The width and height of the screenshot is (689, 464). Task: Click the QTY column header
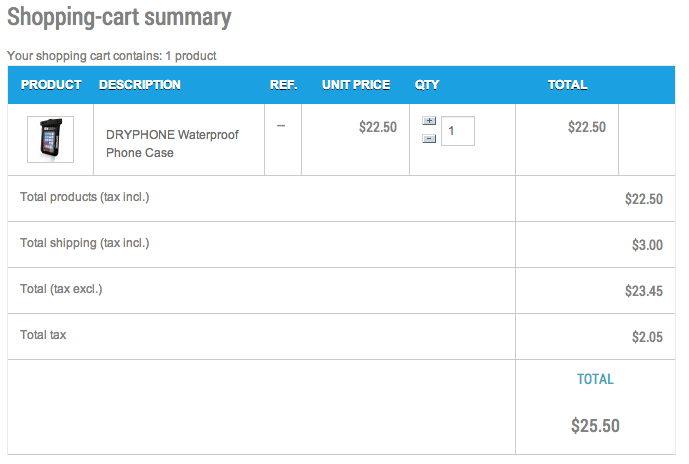(427, 85)
